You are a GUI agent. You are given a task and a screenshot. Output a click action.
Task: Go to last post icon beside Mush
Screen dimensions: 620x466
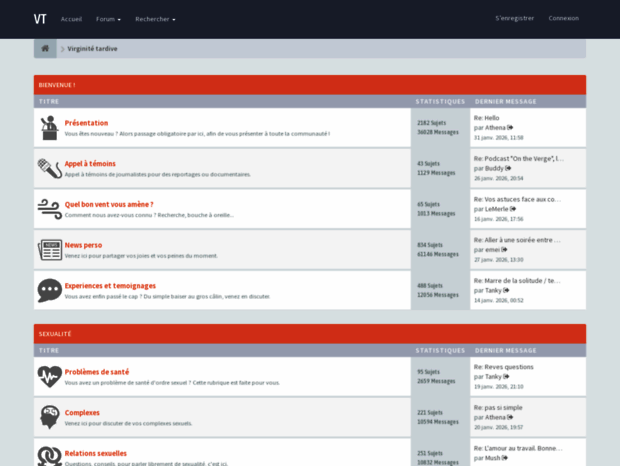505,458
